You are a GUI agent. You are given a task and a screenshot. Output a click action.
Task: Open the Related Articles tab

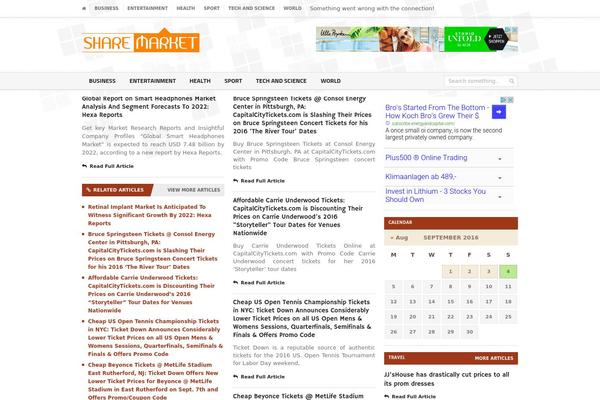(x=117, y=190)
